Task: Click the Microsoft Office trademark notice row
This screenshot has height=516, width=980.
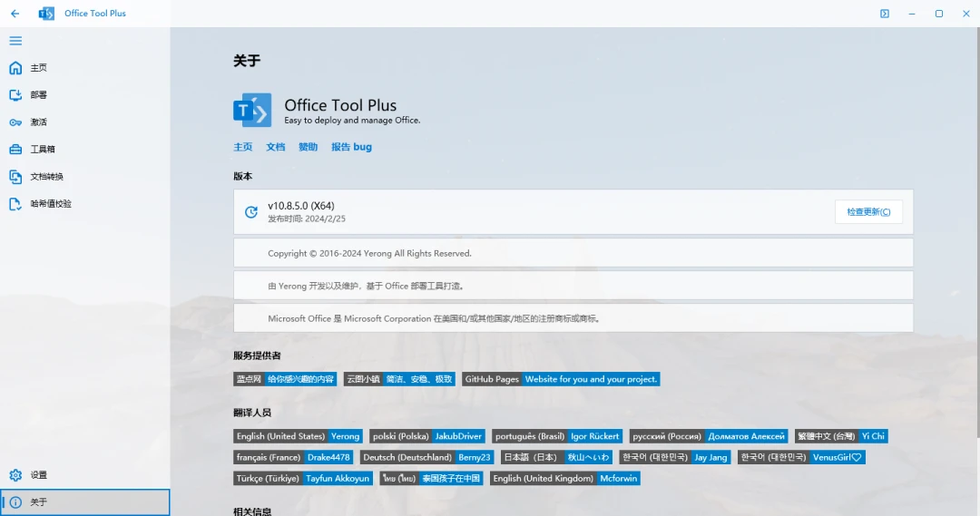Action: pyautogui.click(x=573, y=318)
